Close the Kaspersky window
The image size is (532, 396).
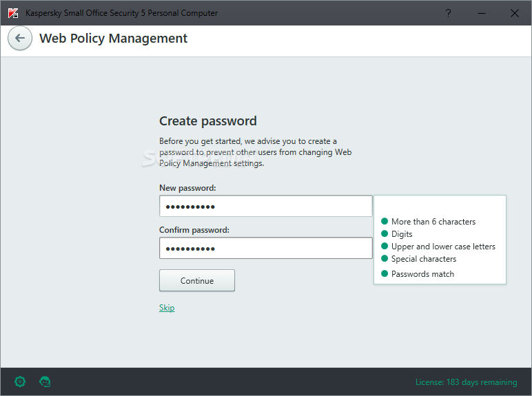tap(515, 13)
